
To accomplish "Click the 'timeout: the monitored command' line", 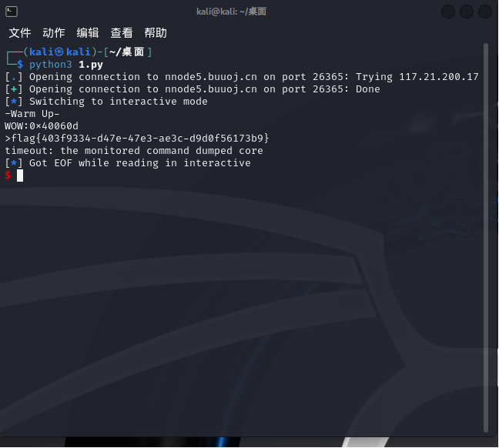I will tap(134, 151).
